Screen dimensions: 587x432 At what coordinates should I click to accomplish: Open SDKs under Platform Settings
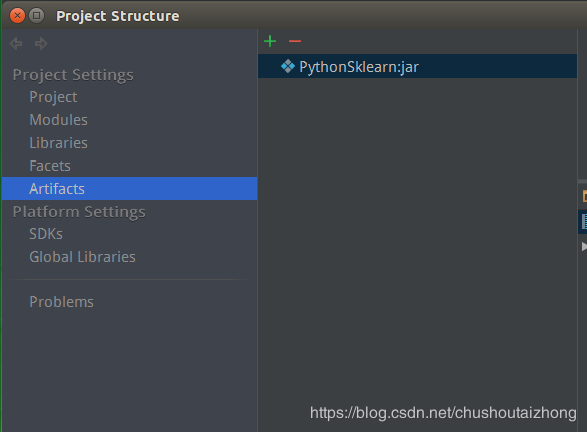point(46,234)
